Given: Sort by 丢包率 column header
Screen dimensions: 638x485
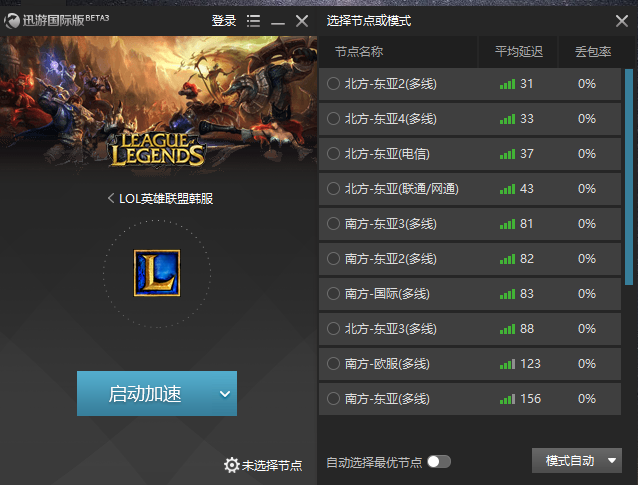Looking at the screenshot, I should (x=593, y=52).
